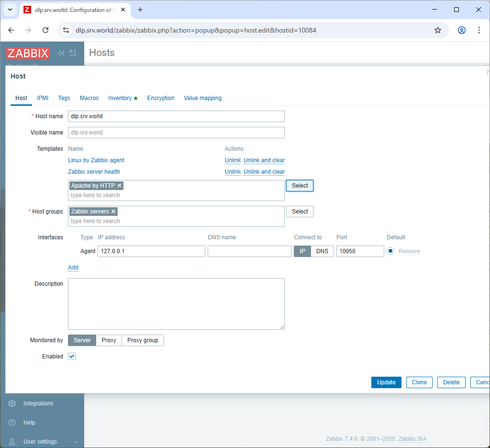Click the Agent Port field
This screenshot has width=490, height=448.
(360, 251)
